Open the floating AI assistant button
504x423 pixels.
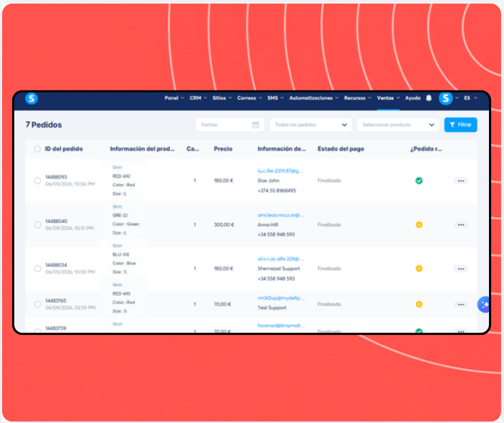483,304
